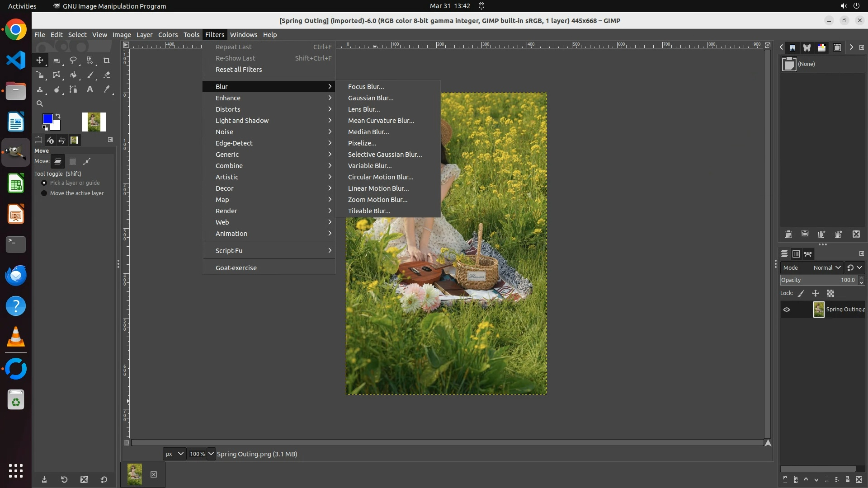Open the layer Mode Normal dropdown
The width and height of the screenshot is (868, 488).
[x=826, y=267]
